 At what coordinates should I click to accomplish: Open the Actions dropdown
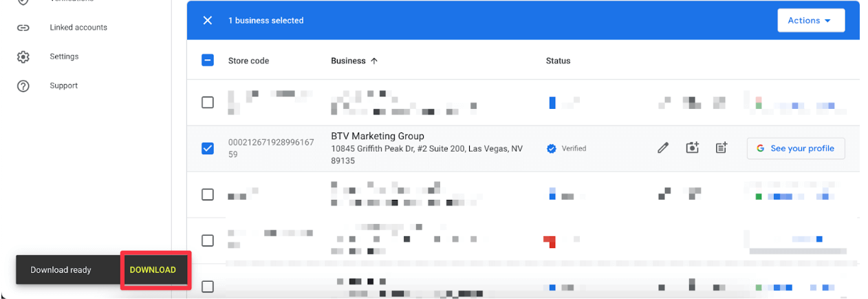(x=811, y=21)
